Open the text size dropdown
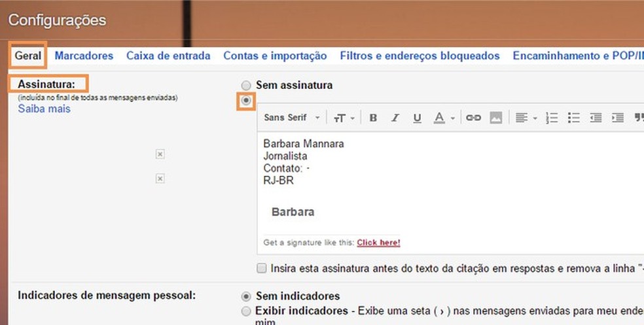644x325 pixels. (x=344, y=118)
